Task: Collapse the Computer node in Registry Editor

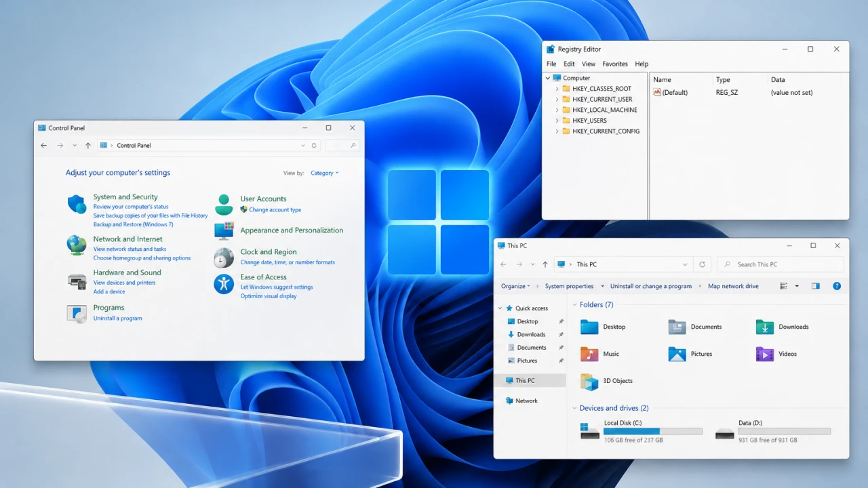Action: pos(548,78)
